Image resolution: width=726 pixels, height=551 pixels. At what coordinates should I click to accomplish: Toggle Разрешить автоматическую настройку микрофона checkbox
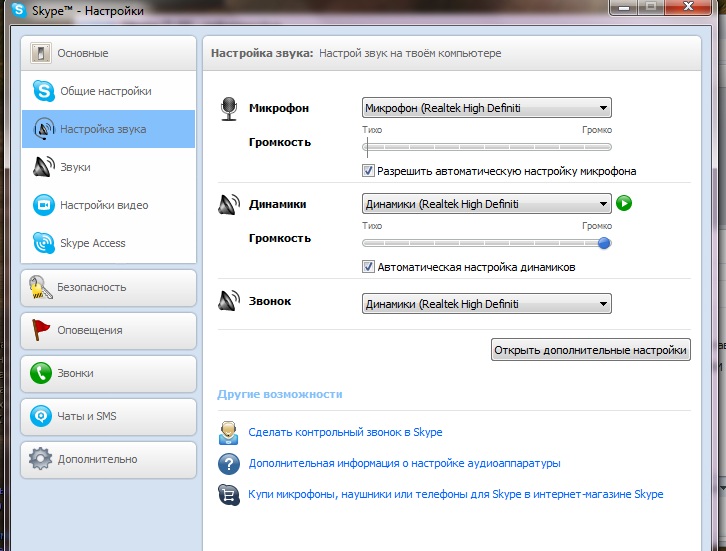(368, 171)
